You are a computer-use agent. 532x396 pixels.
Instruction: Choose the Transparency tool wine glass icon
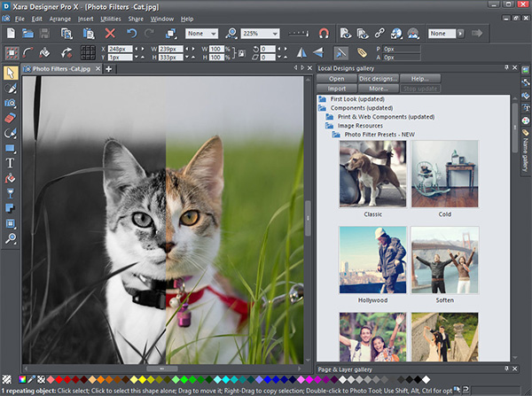(x=11, y=193)
